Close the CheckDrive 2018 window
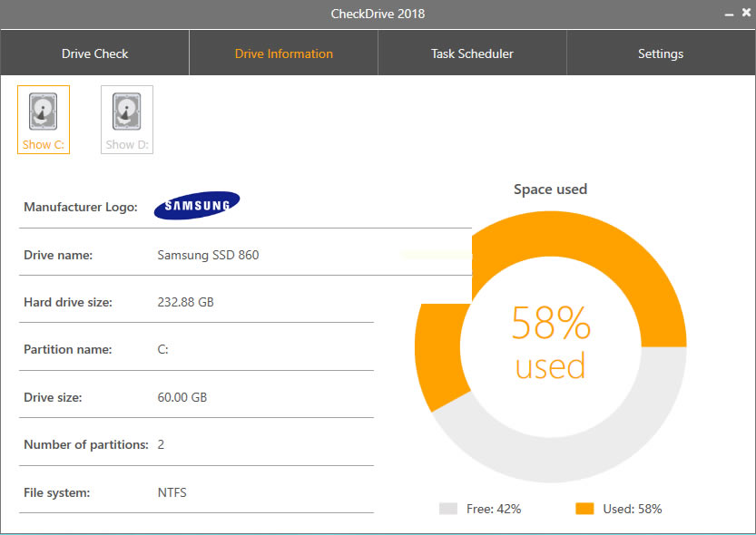Screen dimensions: 756x535 coord(745,14)
